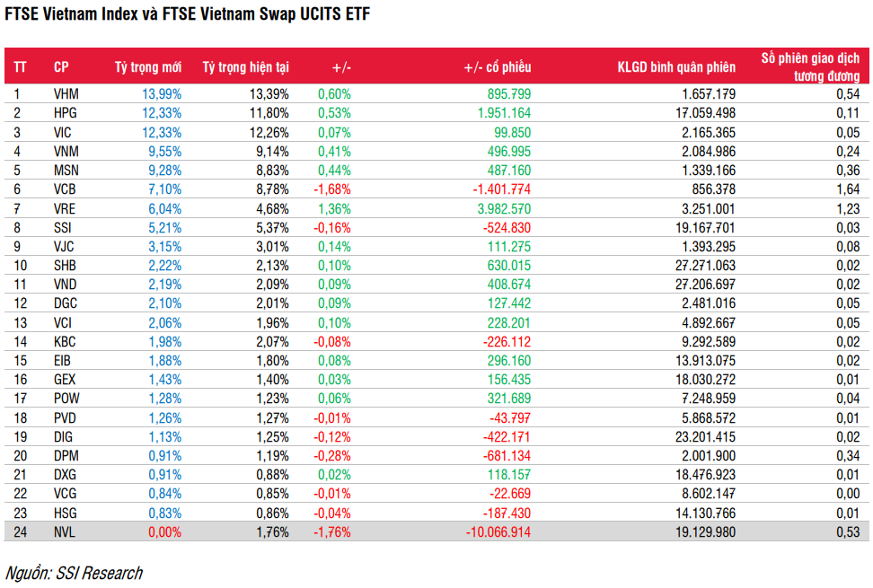This screenshot has height=588, width=873.
Task: Click the 'KLGD bình quân phiên' column header
Action: click(x=676, y=67)
